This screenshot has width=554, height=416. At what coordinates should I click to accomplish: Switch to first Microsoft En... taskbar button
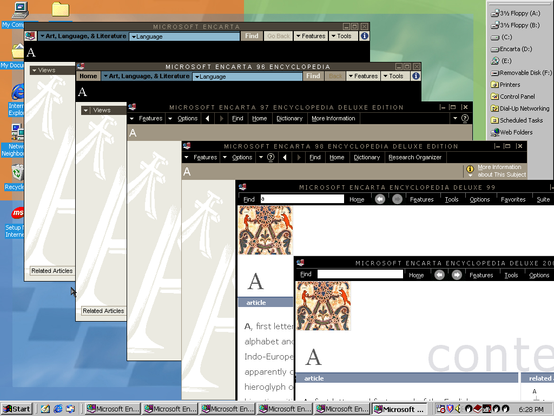pos(113,409)
